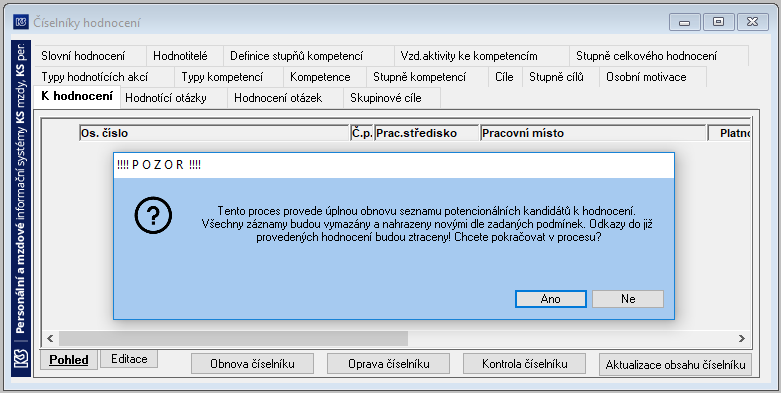
Task: Click the Č.p. column header
Action: coord(362,133)
